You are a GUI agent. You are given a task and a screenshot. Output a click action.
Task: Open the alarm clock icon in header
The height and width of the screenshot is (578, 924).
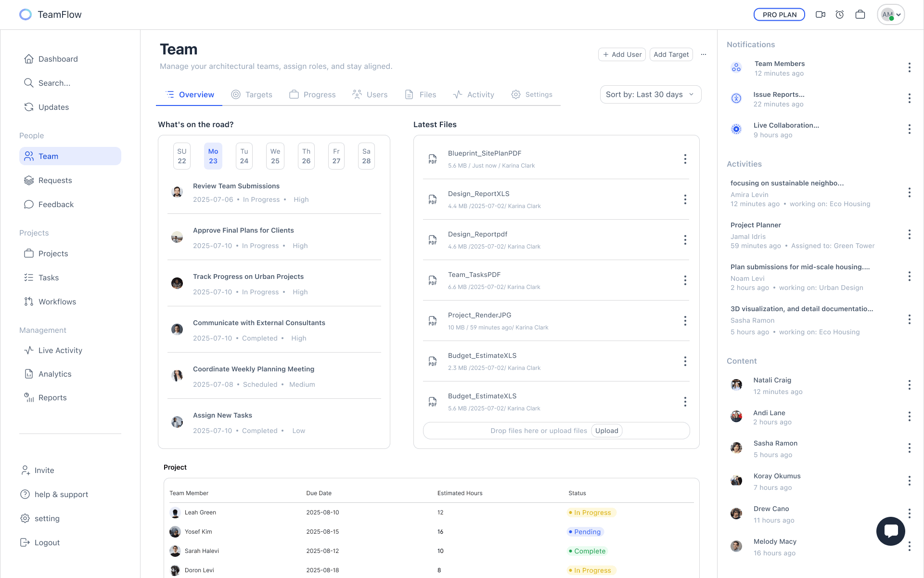[x=840, y=14]
